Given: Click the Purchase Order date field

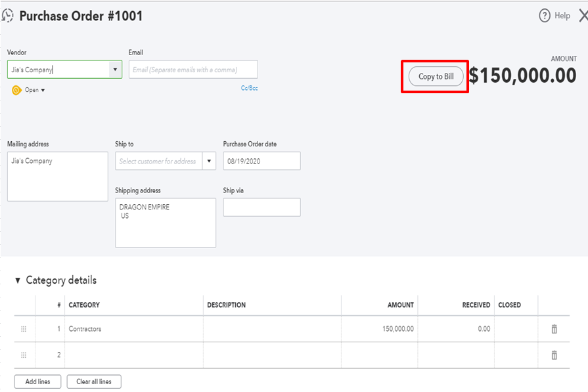Looking at the screenshot, I should tap(261, 161).
